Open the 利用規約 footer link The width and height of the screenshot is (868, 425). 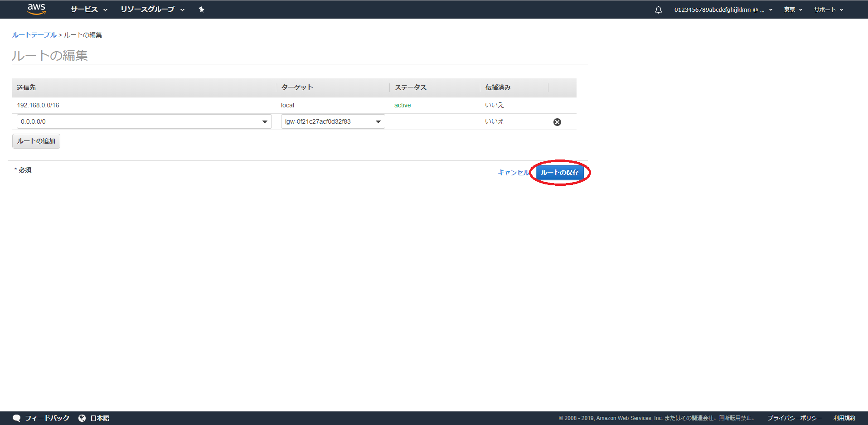pyautogui.click(x=844, y=418)
